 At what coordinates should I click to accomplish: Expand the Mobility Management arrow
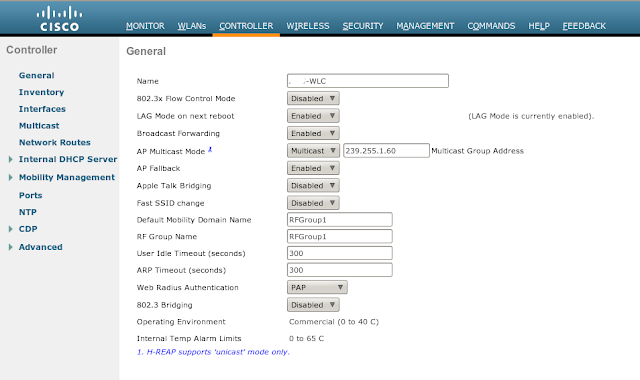(x=11, y=177)
